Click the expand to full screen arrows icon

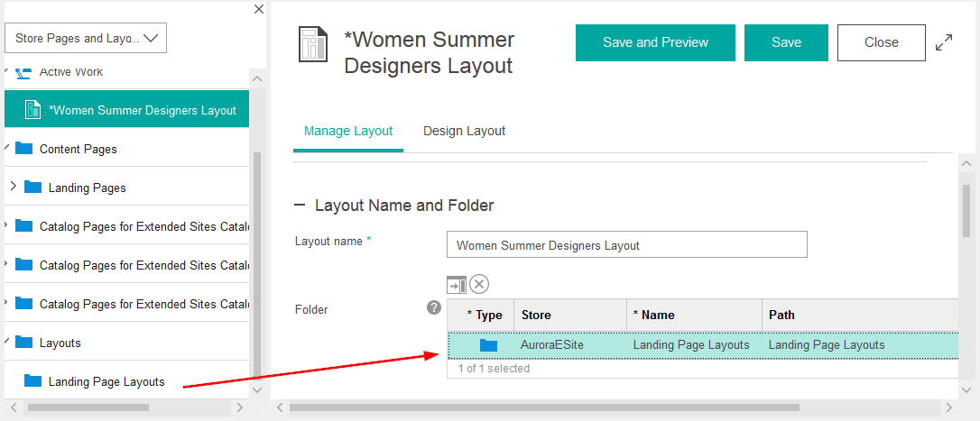coord(944,42)
